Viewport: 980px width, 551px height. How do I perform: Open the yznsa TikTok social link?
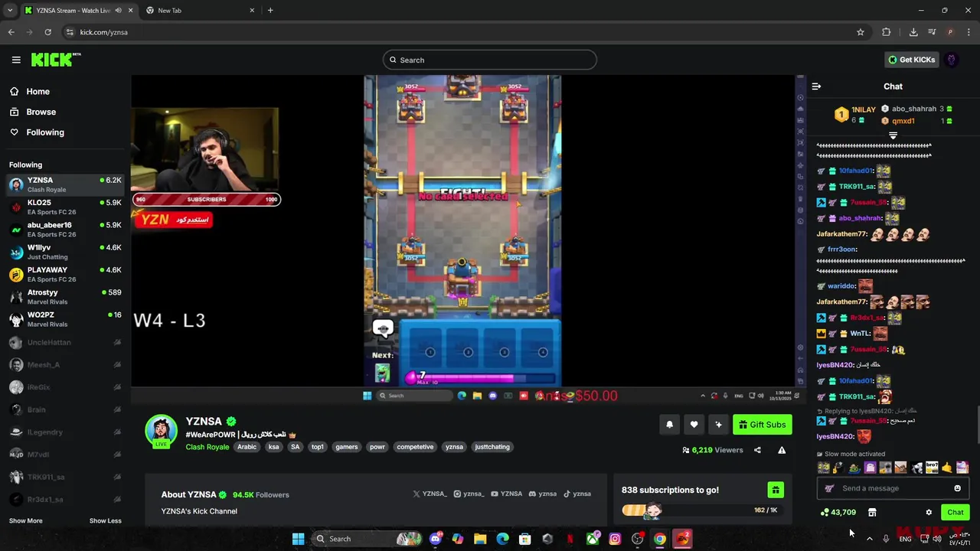(577, 494)
